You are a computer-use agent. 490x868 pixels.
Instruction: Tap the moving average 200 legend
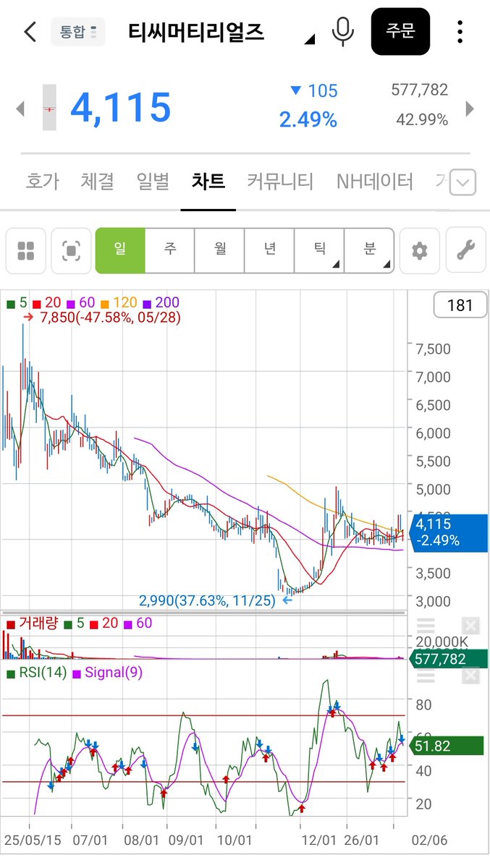[161, 303]
